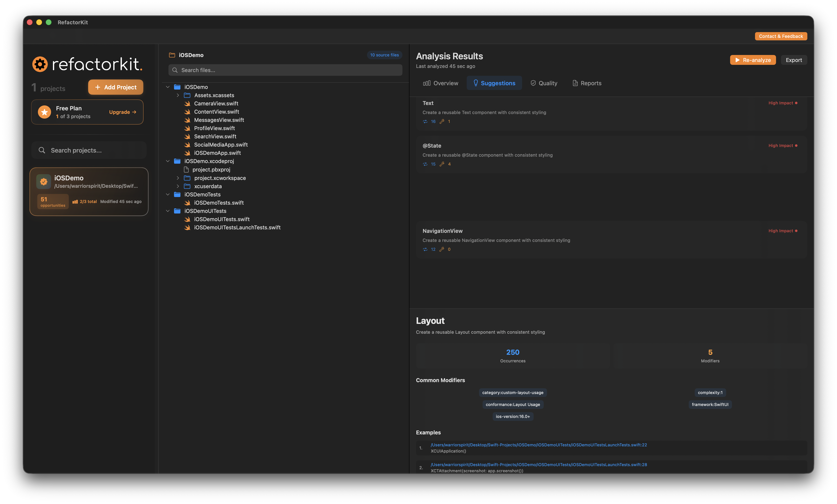Click the Swift icon beside iOSDemoApp.swift
Screen dimensions: 837x504
(x=187, y=153)
